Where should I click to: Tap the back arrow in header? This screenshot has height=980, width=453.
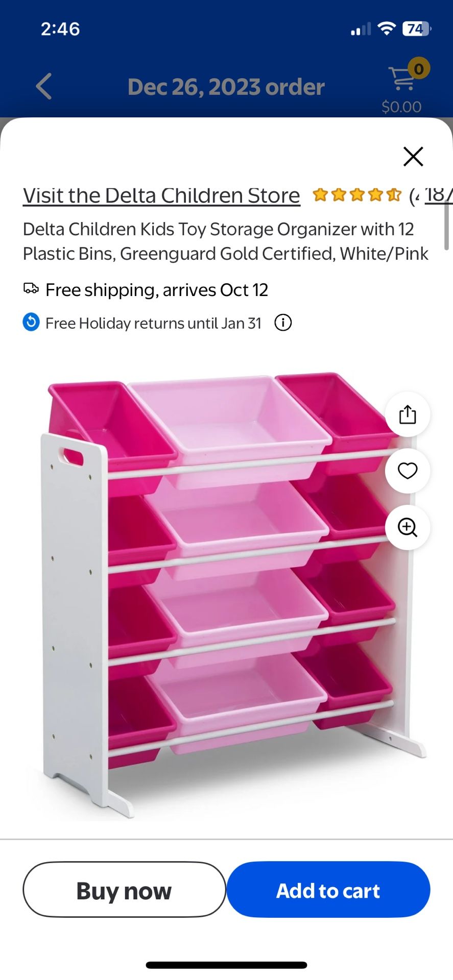44,86
